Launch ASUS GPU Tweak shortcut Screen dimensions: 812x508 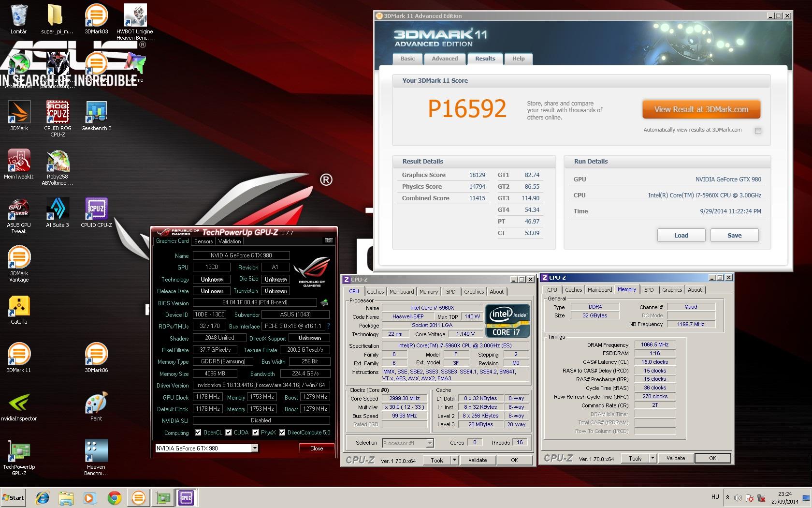point(19,215)
